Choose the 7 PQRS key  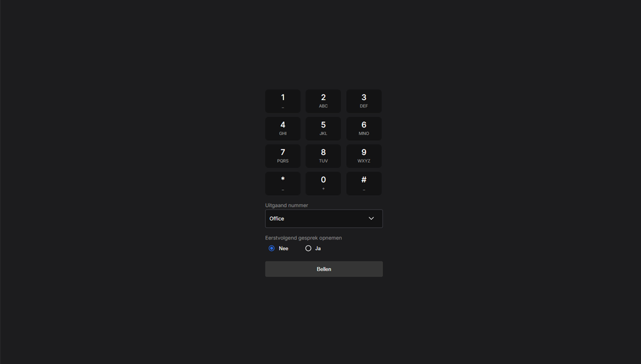point(282,156)
